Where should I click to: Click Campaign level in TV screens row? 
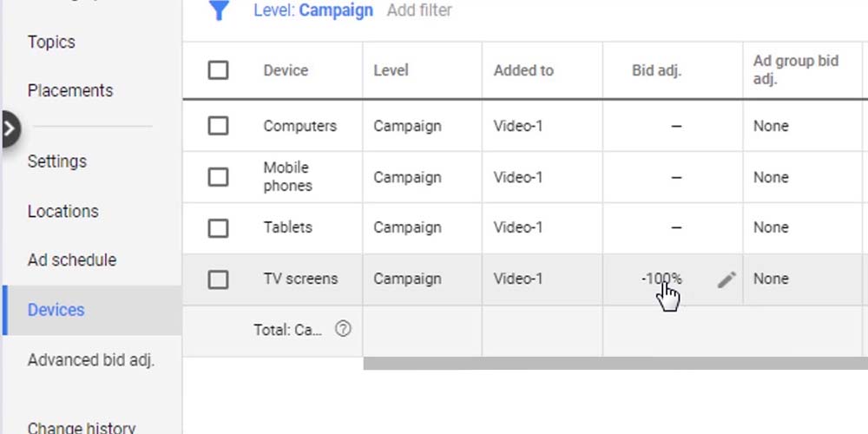pyautogui.click(x=407, y=279)
